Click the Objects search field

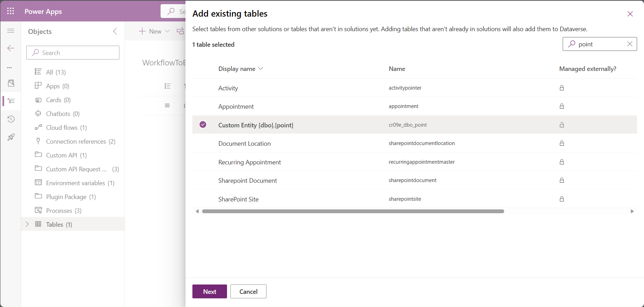coord(73,53)
